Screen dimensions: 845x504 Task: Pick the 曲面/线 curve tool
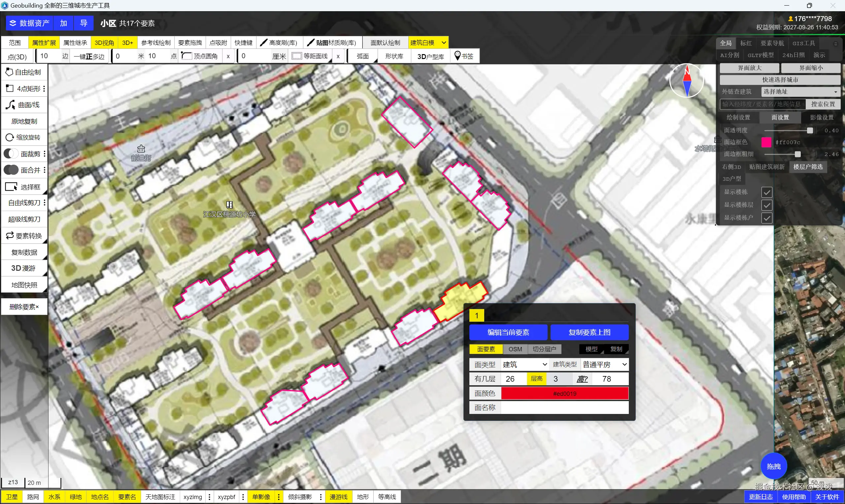(24, 105)
